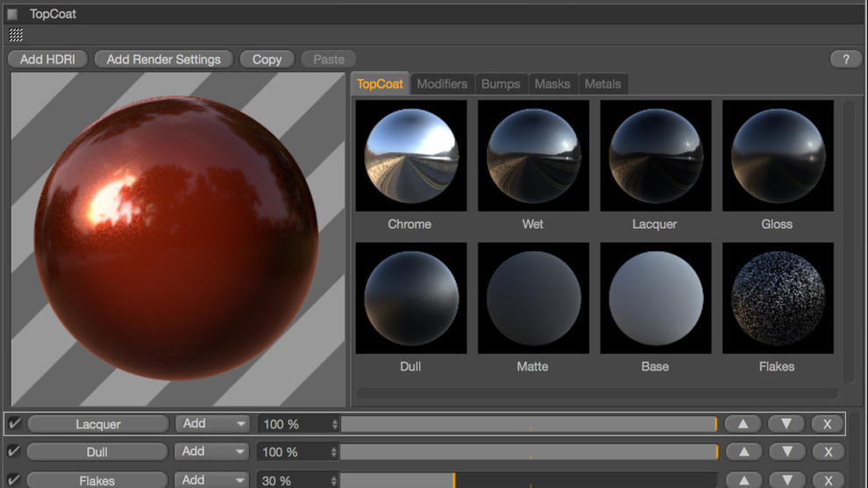Viewport: 868px width, 488px height.
Task: Copy the material with the Copy button
Action: 267,60
